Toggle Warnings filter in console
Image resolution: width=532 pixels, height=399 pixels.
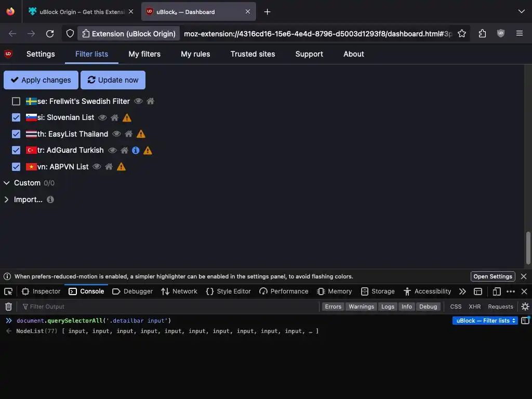(x=361, y=307)
